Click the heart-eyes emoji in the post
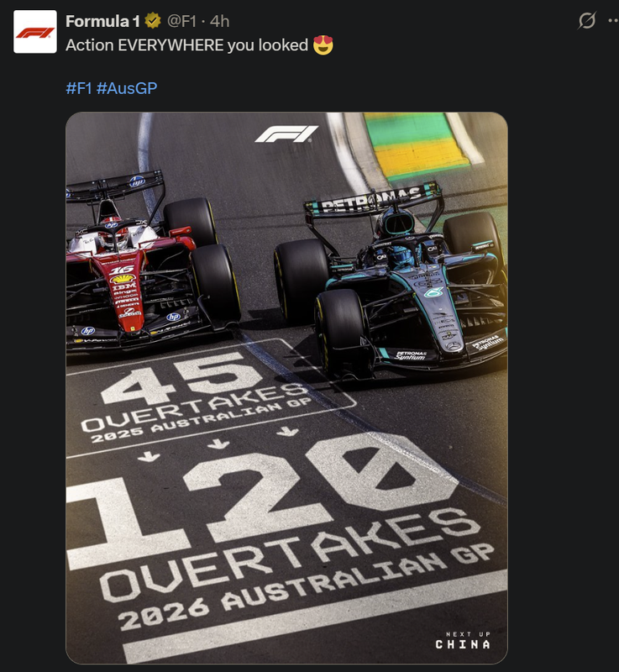This screenshot has width=619, height=672. [323, 45]
